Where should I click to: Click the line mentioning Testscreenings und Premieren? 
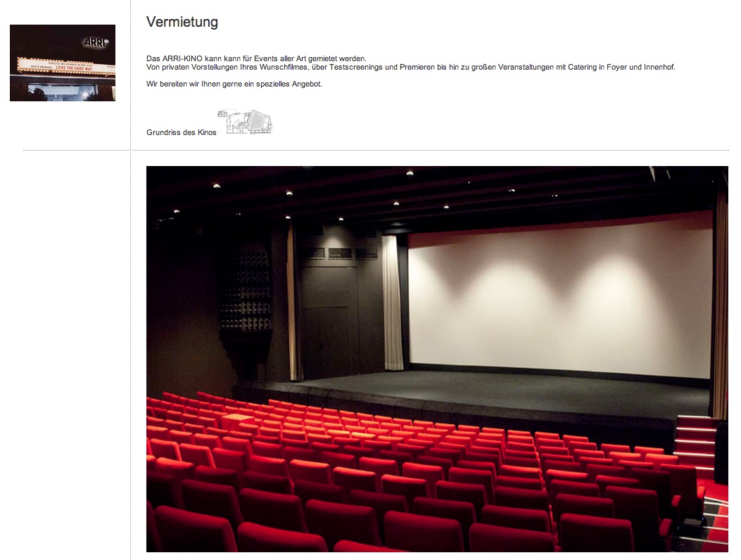pyautogui.click(x=411, y=67)
